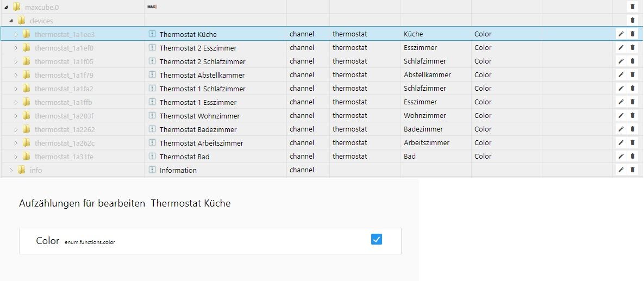The image size is (644, 281).
Task: Edit the Thermostat Abstellkammer row with pencil
Action: click(621, 74)
